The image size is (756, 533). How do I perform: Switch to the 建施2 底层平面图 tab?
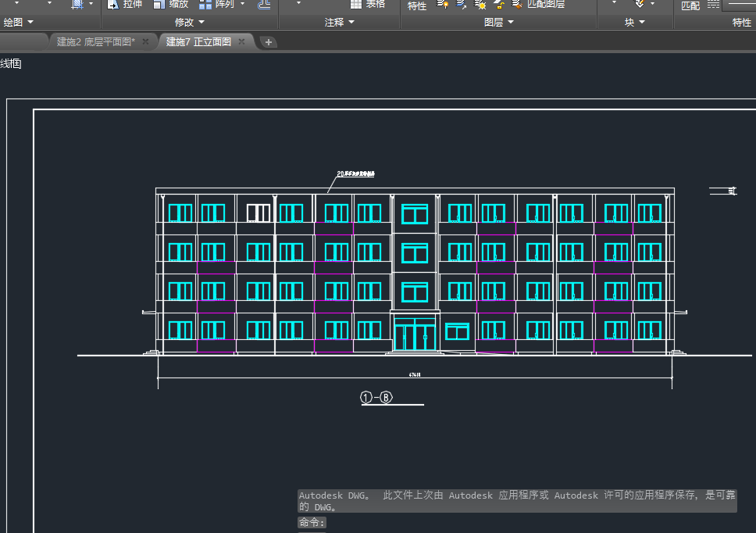coord(95,42)
